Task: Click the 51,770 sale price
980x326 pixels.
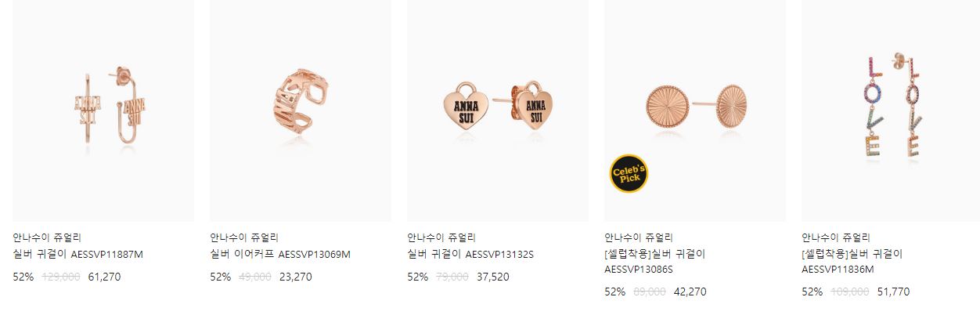Action: (x=893, y=292)
